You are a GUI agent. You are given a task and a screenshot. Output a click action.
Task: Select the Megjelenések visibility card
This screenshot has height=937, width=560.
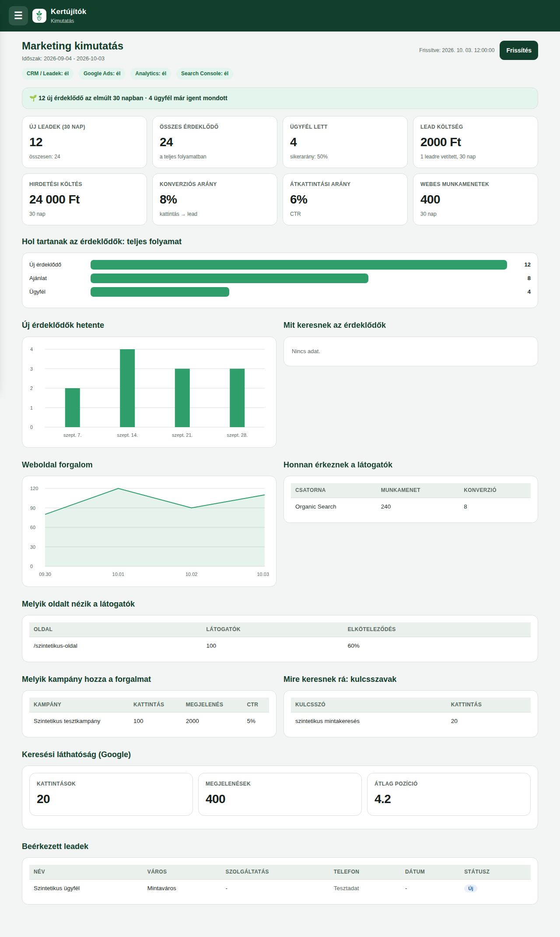(x=280, y=794)
